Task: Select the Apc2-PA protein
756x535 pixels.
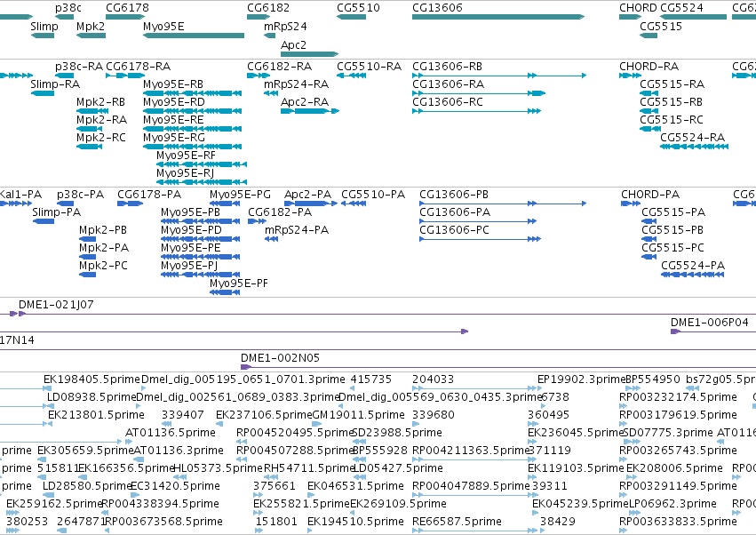Action: point(311,204)
